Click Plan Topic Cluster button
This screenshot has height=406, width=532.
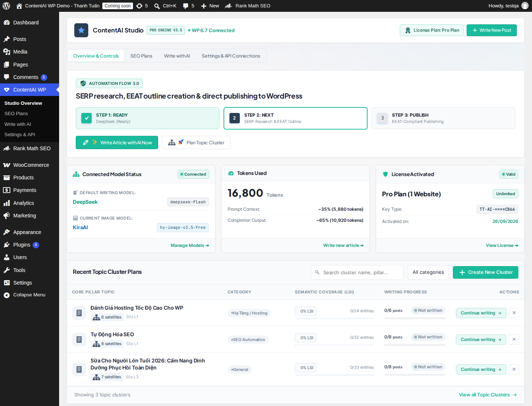pos(196,142)
